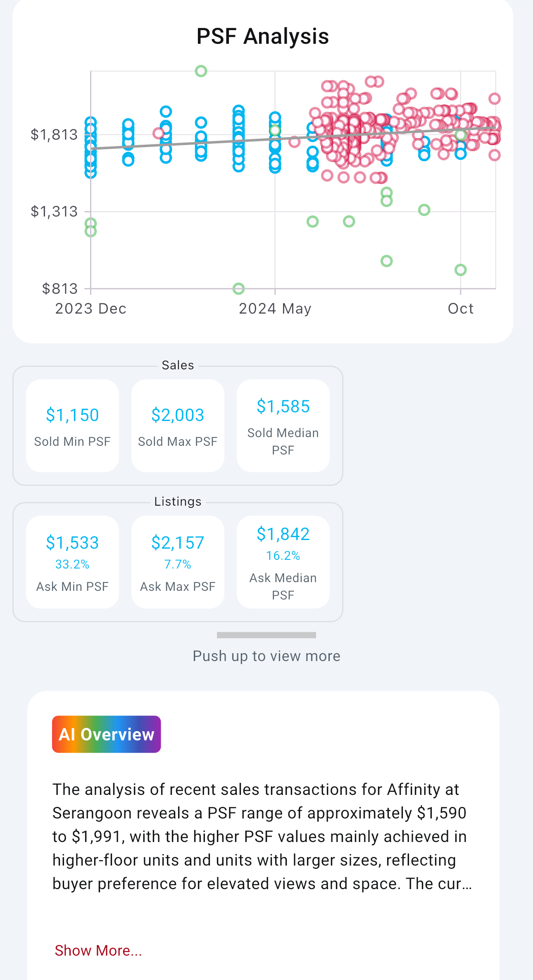The width and height of the screenshot is (533, 980).
Task: Click the $1,313 y-axis label
Action: [x=54, y=212]
